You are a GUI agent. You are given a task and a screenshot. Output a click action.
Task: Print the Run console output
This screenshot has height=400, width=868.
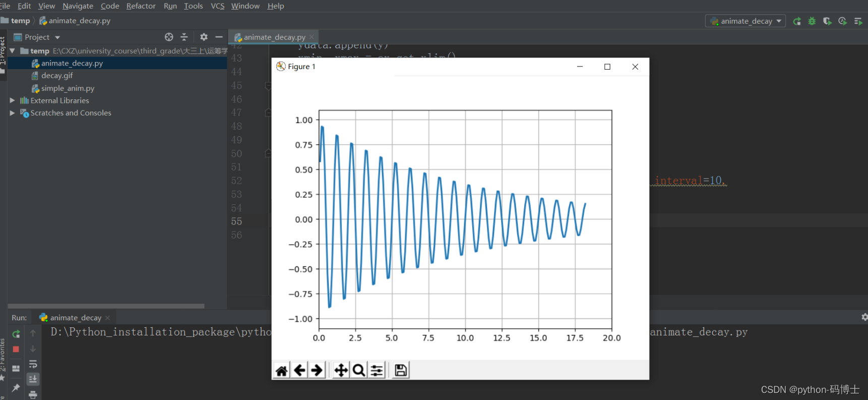tap(33, 394)
